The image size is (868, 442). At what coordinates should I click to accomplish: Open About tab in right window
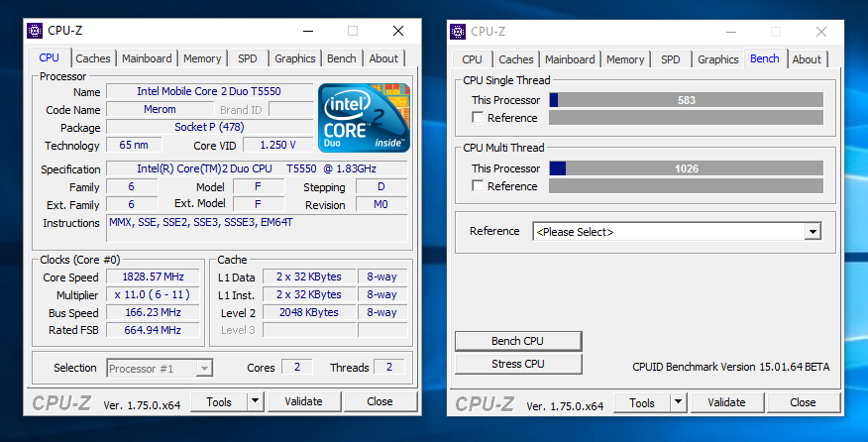(807, 59)
